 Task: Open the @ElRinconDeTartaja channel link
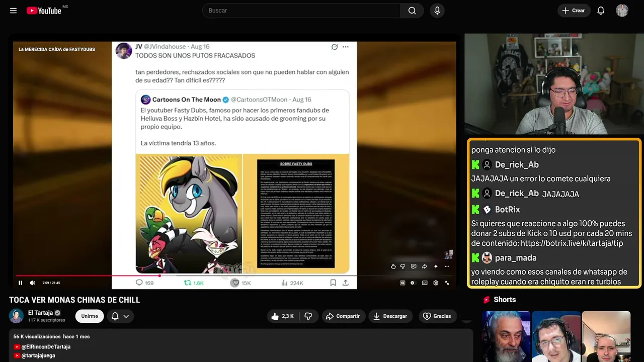click(46, 347)
